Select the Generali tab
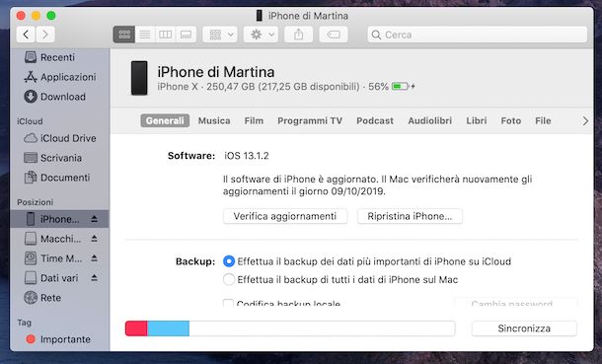 coord(165,120)
